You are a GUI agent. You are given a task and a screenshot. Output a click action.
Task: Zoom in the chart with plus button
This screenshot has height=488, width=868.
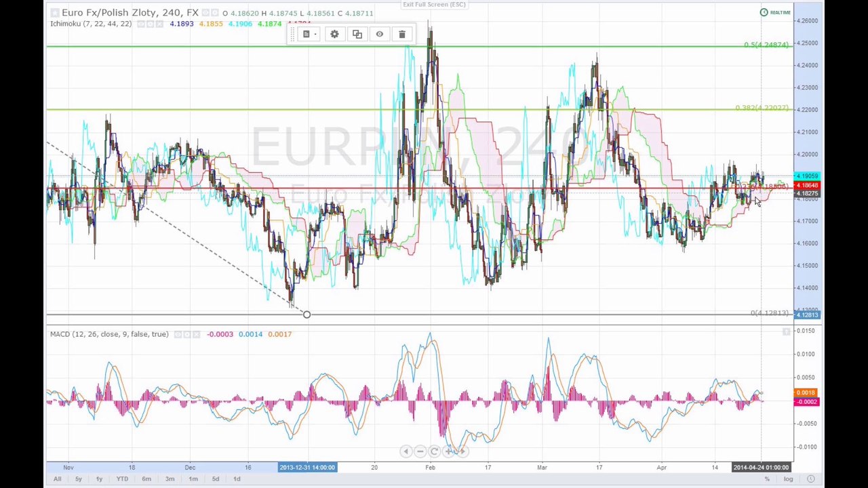449,451
